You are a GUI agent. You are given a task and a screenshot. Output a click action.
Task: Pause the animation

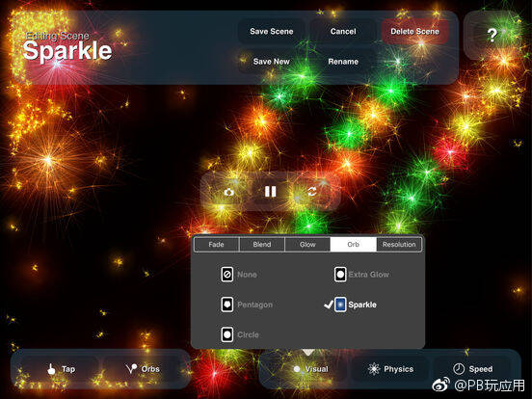click(271, 192)
